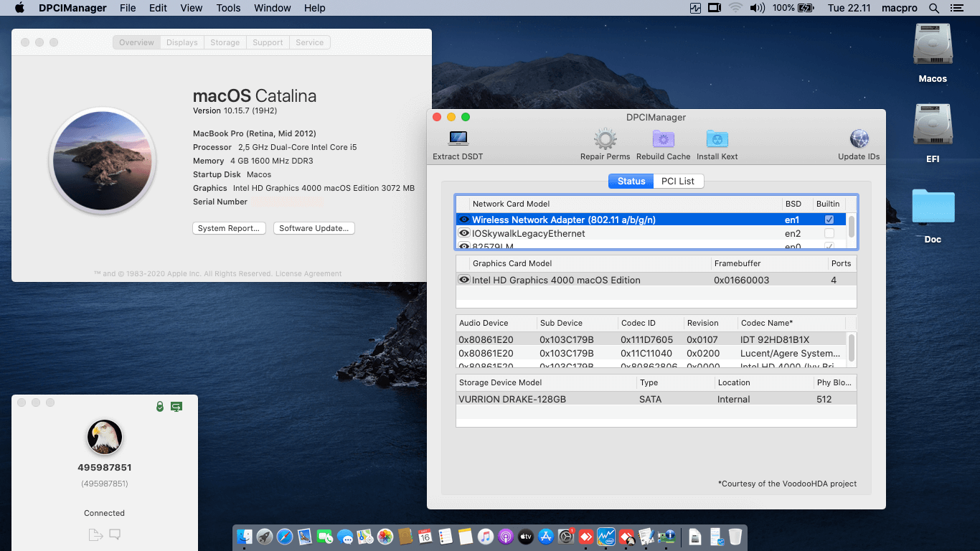This screenshot has width=980, height=551.
Task: Open Wi-Fi menu bar icon
Action: tap(735, 8)
